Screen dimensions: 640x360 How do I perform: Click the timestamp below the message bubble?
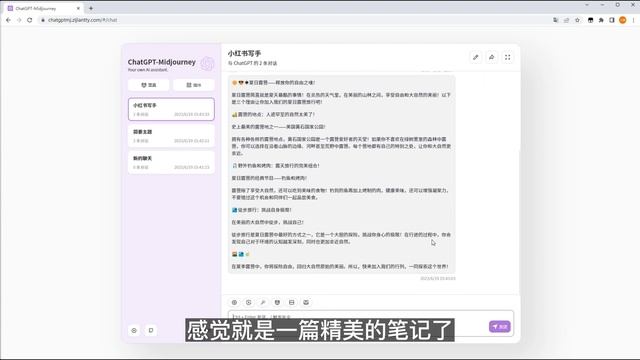[438, 278]
